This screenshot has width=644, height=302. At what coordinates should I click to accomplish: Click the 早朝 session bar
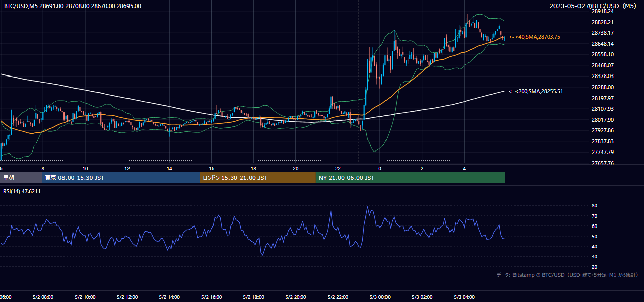point(21,178)
